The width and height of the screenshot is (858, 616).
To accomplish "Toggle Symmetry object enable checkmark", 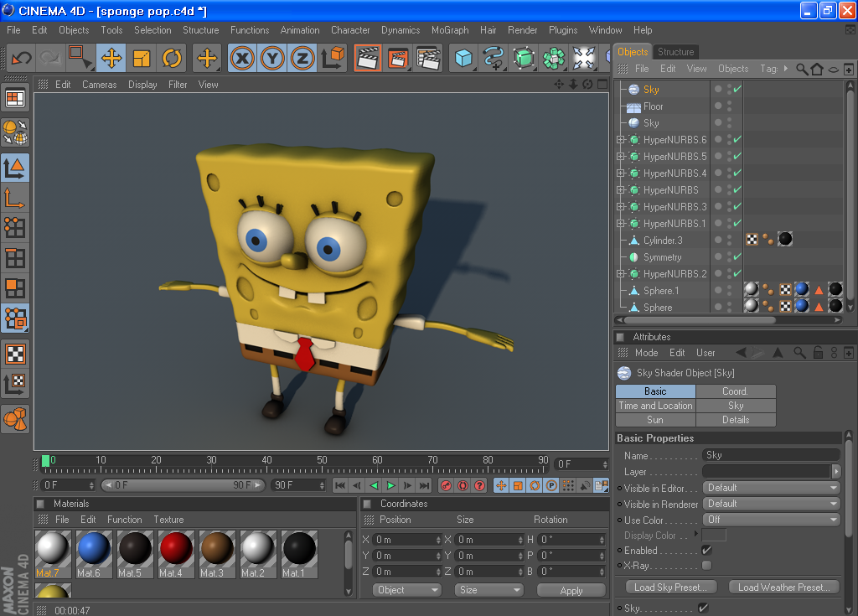I will pos(737,256).
